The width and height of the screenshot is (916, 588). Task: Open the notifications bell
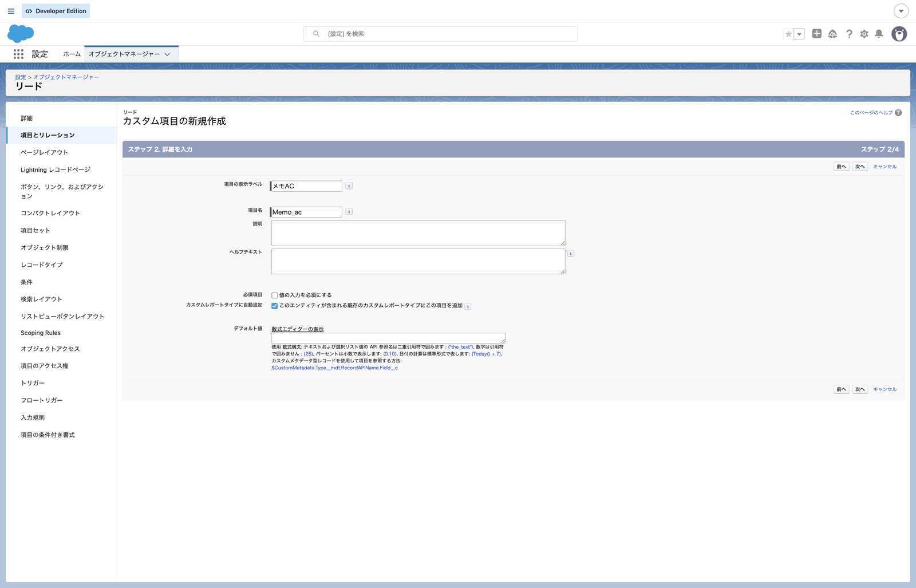(x=879, y=34)
